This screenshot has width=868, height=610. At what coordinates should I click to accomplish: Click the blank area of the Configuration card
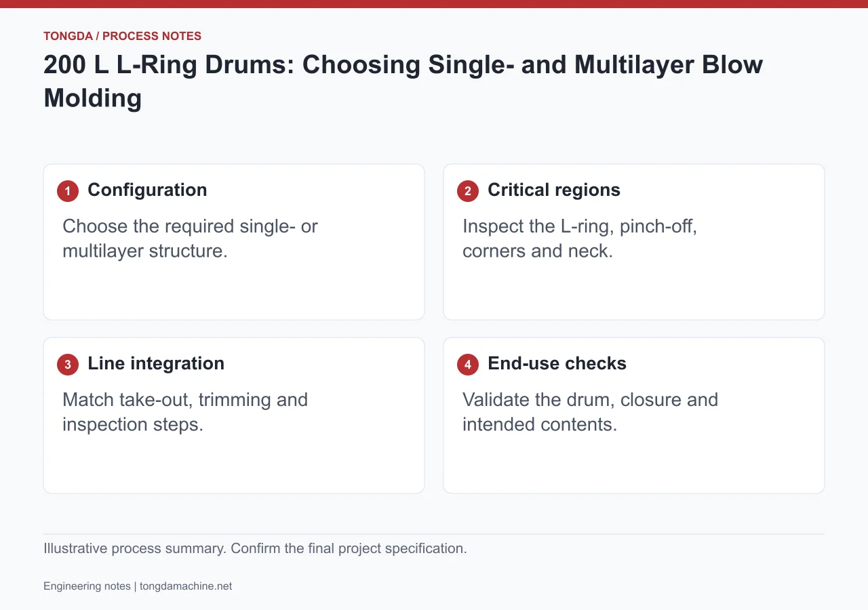pos(234,291)
